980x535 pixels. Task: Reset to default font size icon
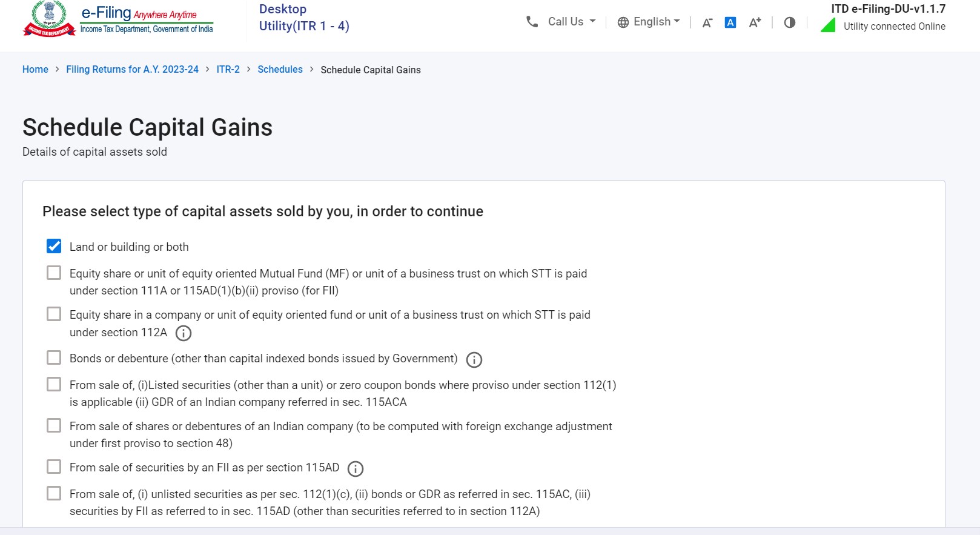[x=730, y=22]
